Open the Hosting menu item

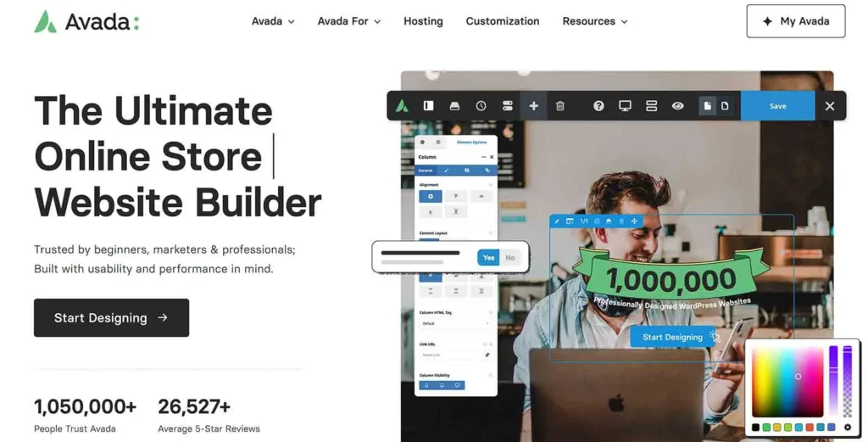(x=423, y=21)
